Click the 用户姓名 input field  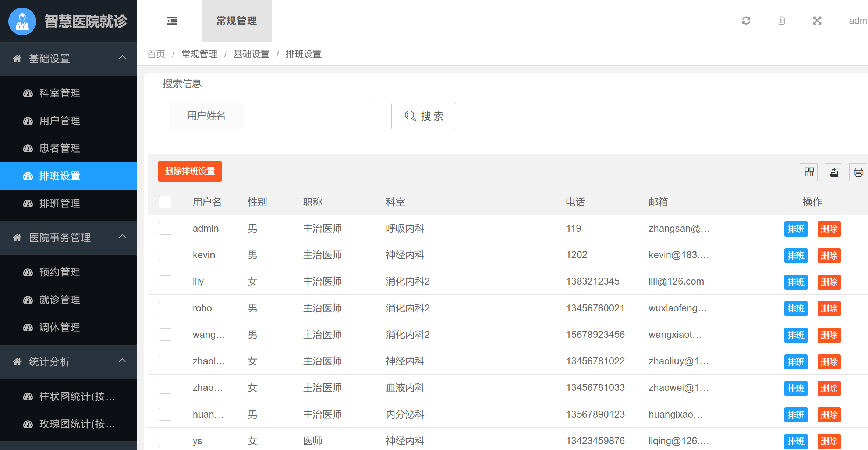[x=309, y=116]
